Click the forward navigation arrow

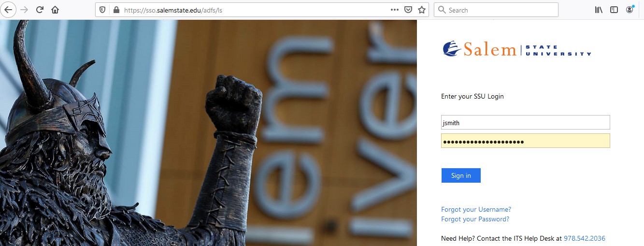(25, 10)
